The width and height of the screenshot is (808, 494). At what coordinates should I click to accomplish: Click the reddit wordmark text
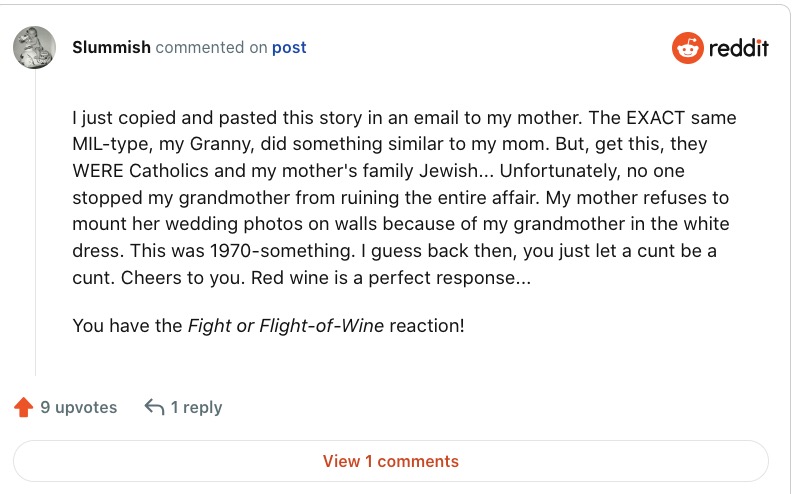coord(738,48)
